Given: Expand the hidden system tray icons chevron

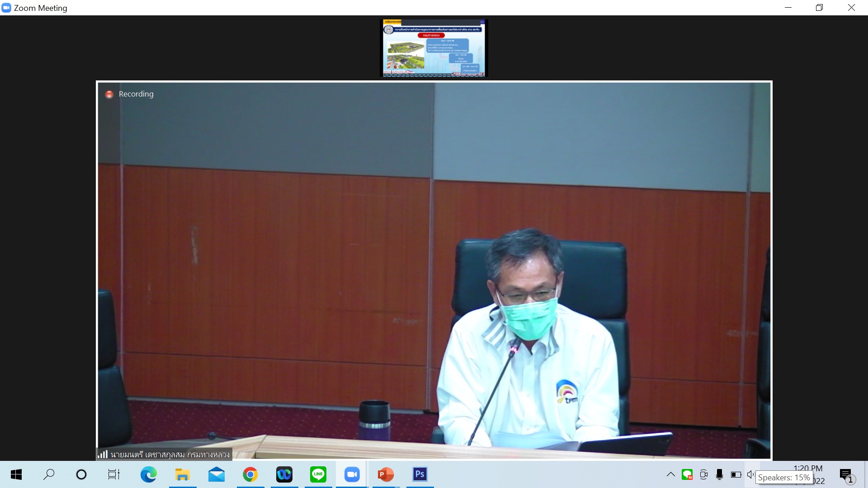Looking at the screenshot, I should 671,474.
